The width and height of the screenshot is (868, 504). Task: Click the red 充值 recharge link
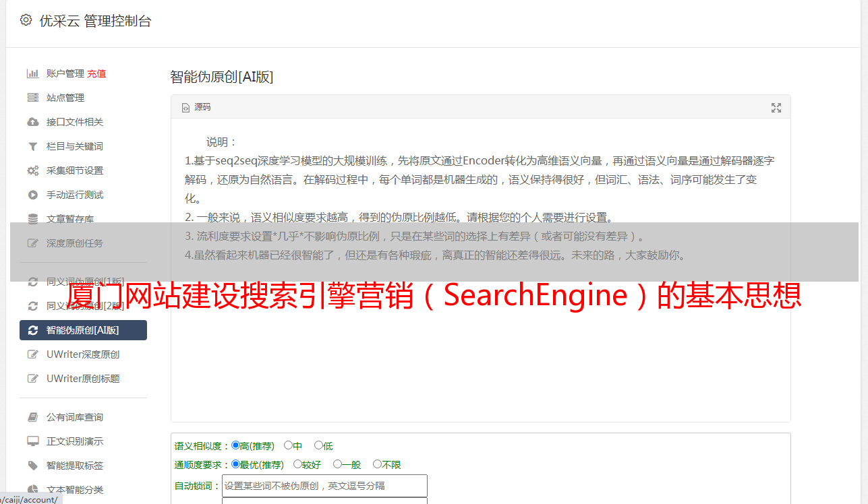click(96, 73)
